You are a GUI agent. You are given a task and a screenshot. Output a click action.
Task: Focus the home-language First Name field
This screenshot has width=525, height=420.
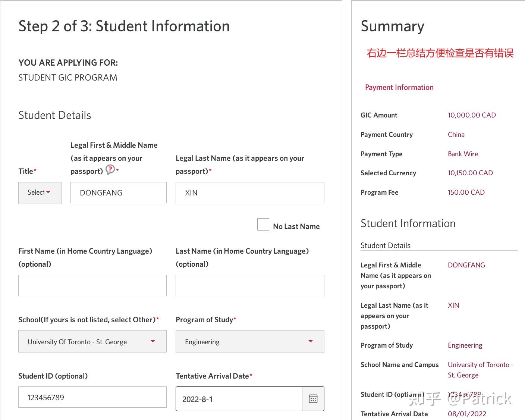click(x=92, y=286)
